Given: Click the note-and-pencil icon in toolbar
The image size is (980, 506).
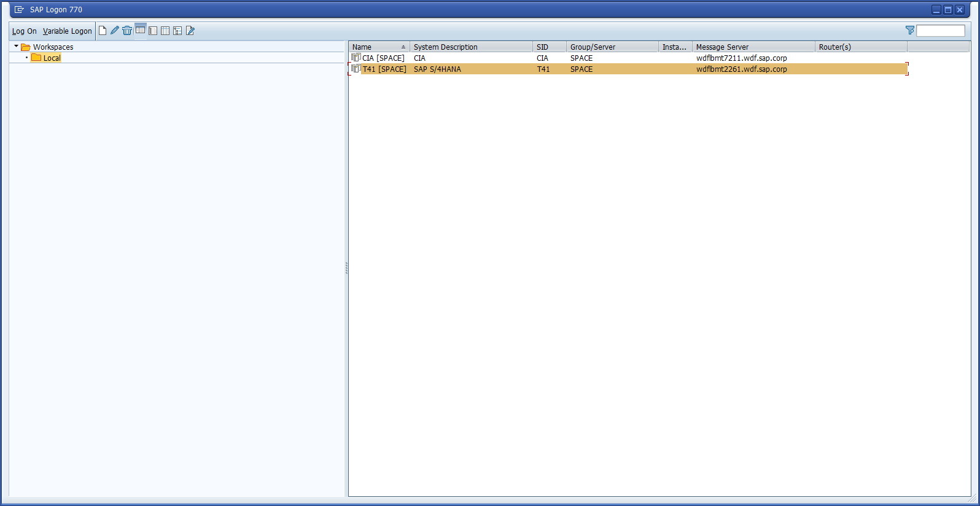Looking at the screenshot, I should tap(190, 31).
